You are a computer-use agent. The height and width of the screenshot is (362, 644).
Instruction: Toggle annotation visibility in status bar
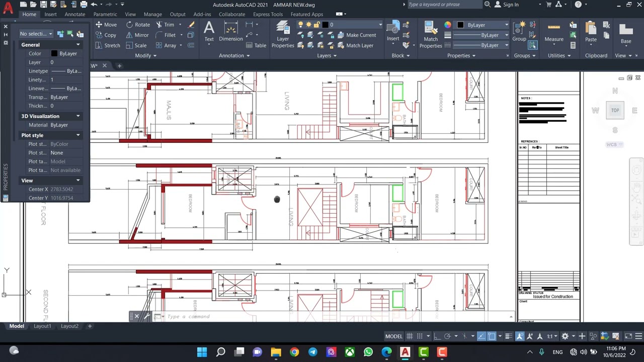coord(520,336)
